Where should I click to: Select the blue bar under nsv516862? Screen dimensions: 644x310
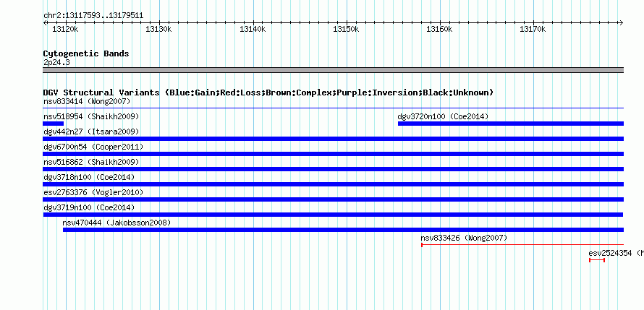coord(333,169)
